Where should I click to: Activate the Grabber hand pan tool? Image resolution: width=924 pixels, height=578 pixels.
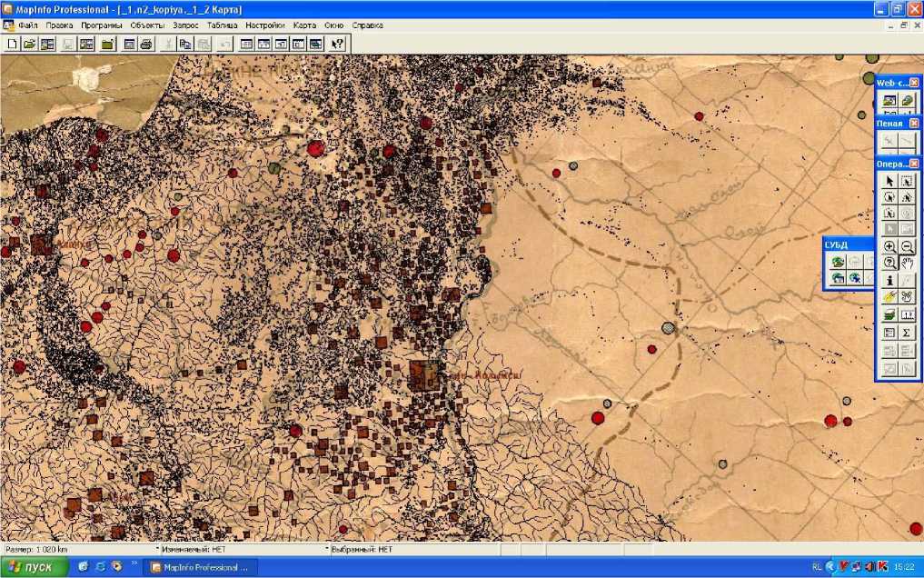(907, 263)
